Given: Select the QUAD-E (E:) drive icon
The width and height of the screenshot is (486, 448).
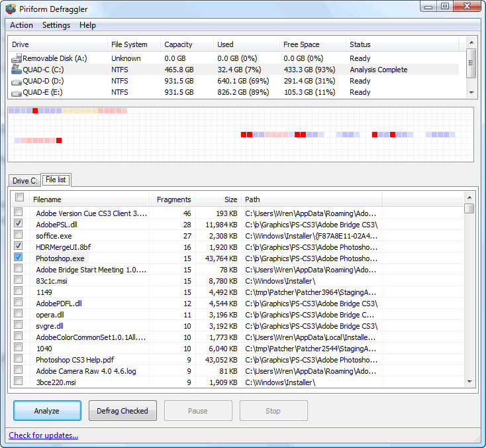Looking at the screenshot, I should [x=17, y=93].
